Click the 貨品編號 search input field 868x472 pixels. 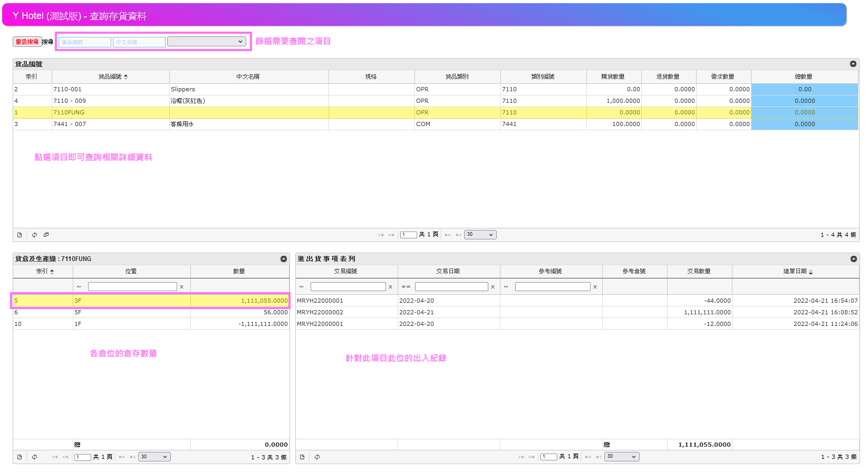pyautogui.click(x=84, y=42)
